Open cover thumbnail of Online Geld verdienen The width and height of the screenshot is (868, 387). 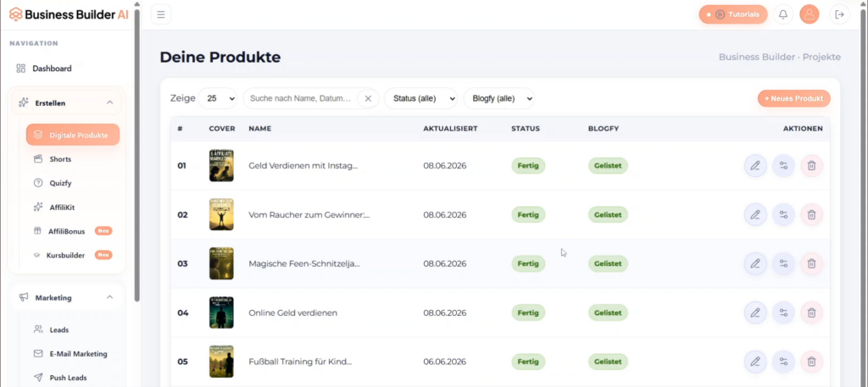click(221, 312)
